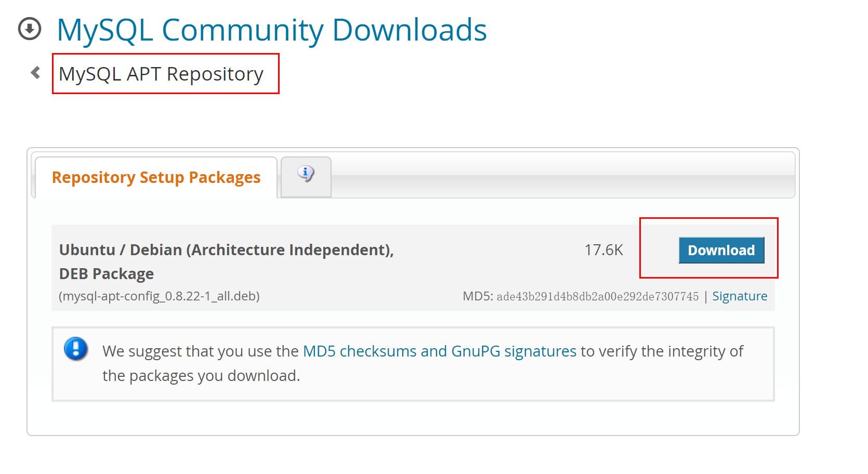The image size is (868, 474).
Task: Click the 17.6K file size text
Action: pos(603,250)
